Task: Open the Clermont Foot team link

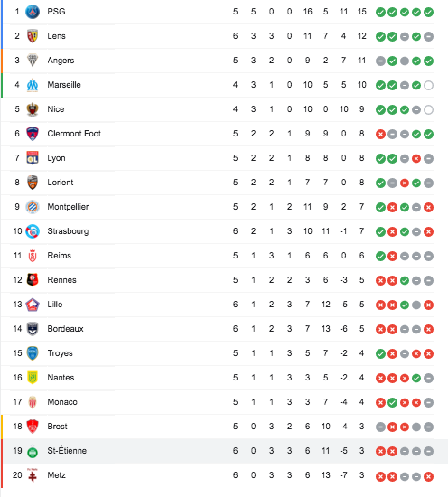Action: pyautogui.click(x=74, y=134)
